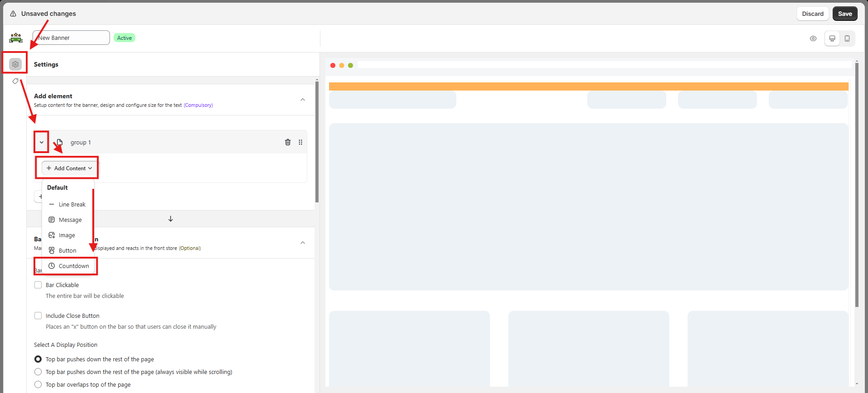Click the New Banner name field

click(72, 38)
